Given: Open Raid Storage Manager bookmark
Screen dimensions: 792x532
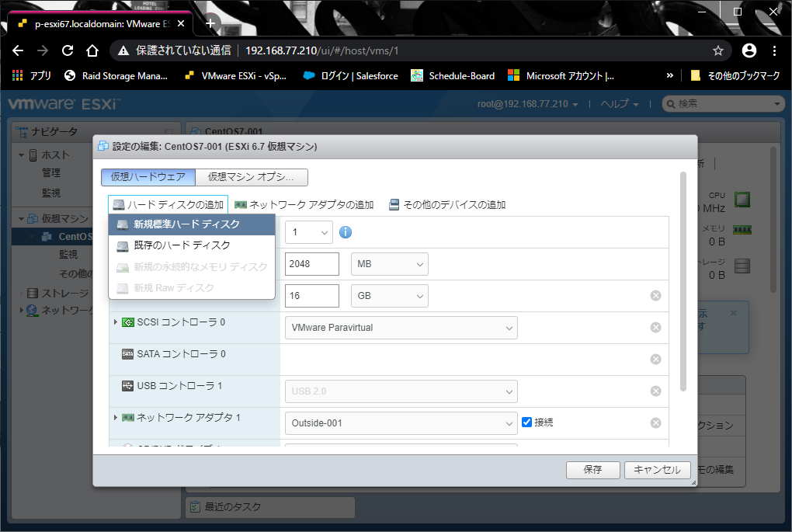Looking at the screenshot, I should [x=116, y=76].
